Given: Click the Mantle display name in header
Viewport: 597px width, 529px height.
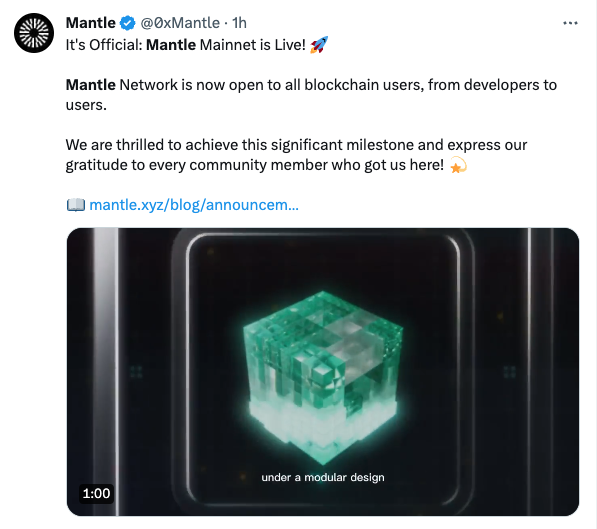Looking at the screenshot, I should click(x=91, y=23).
